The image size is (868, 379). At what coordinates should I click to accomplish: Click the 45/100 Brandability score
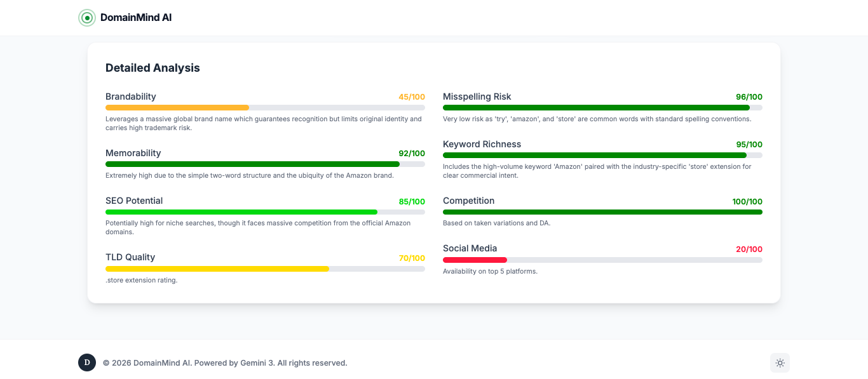coord(412,97)
